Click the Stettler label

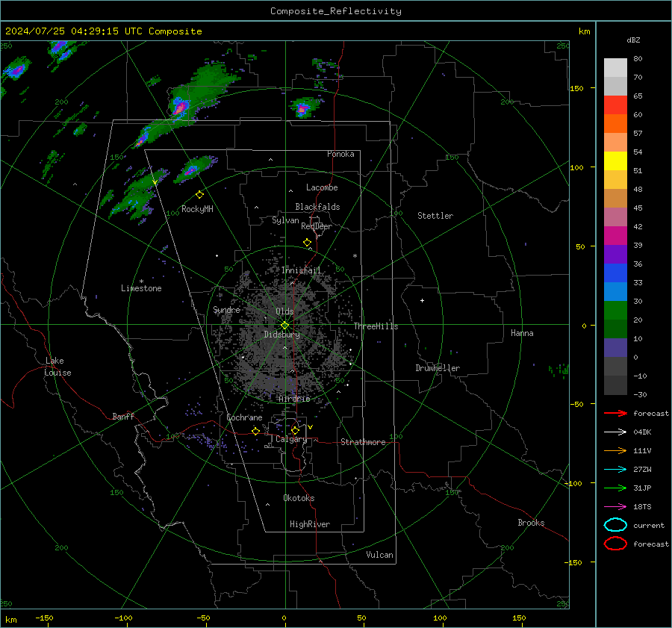point(435,216)
